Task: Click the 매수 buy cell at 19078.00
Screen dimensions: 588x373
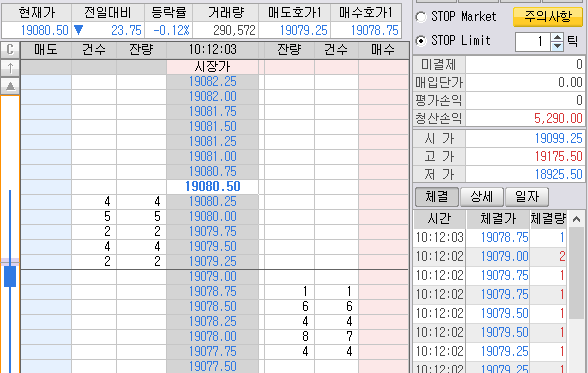Action: [383, 337]
